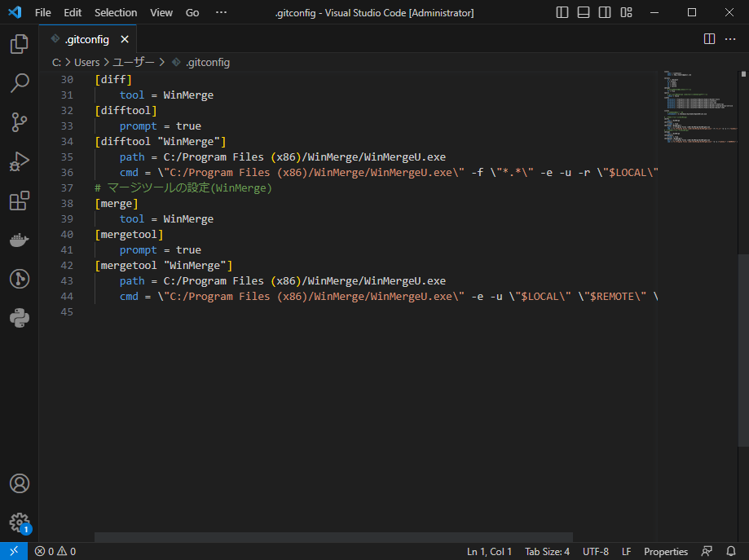Open the Search view in the sidebar

point(20,82)
